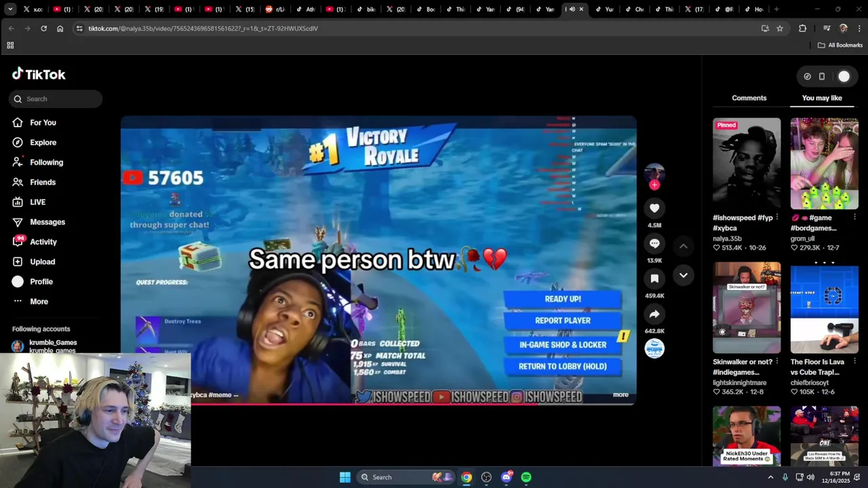Open chiefbriosoyt username link

(810, 383)
